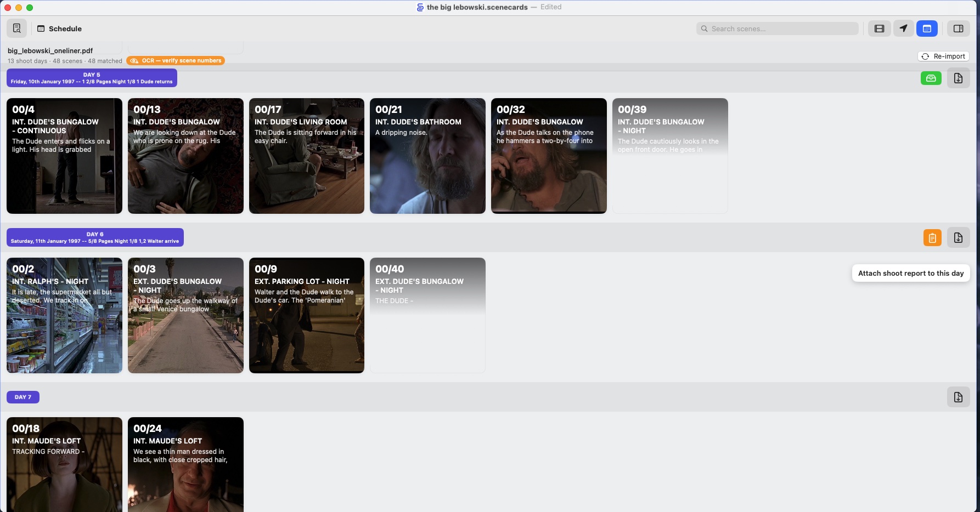Image resolution: width=980 pixels, height=512 pixels.
Task: Open scene card 00/9 Ext. Parking Lot
Action: click(307, 315)
